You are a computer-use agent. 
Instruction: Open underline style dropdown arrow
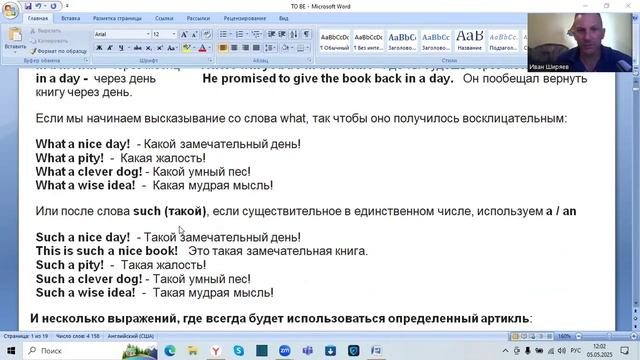click(x=128, y=48)
